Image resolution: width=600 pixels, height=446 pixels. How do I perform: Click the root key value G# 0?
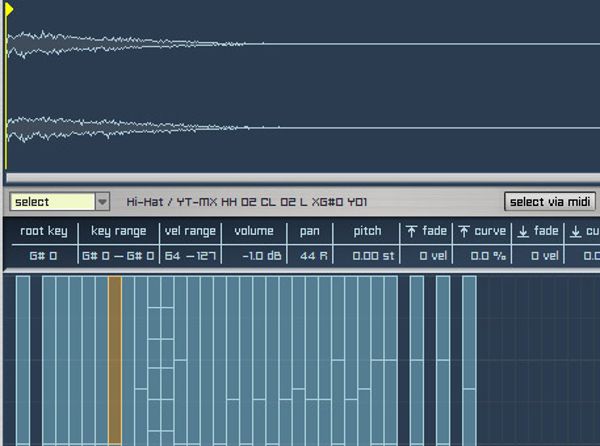[x=42, y=256]
